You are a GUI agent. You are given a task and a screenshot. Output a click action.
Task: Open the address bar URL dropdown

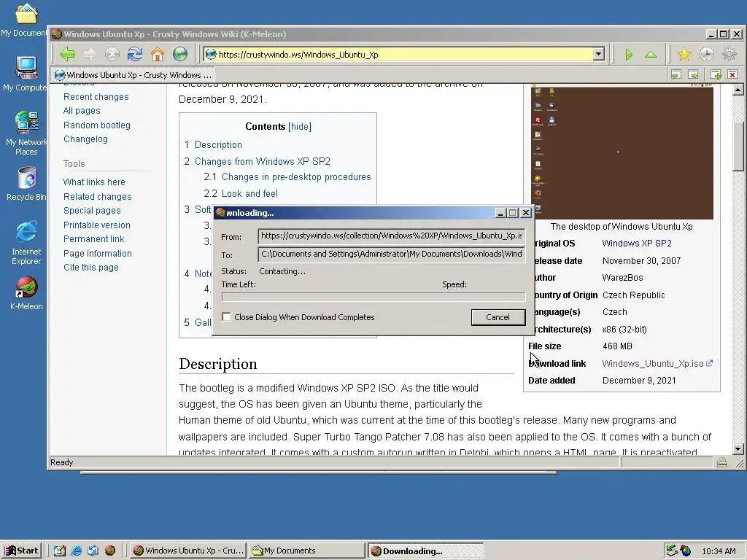(x=599, y=54)
